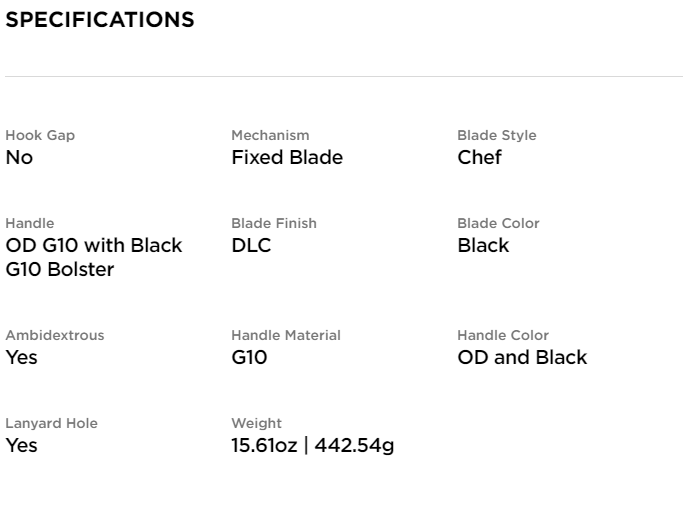Click the Lanyard Hole label
This screenshot has width=696, height=512.
click(x=51, y=423)
